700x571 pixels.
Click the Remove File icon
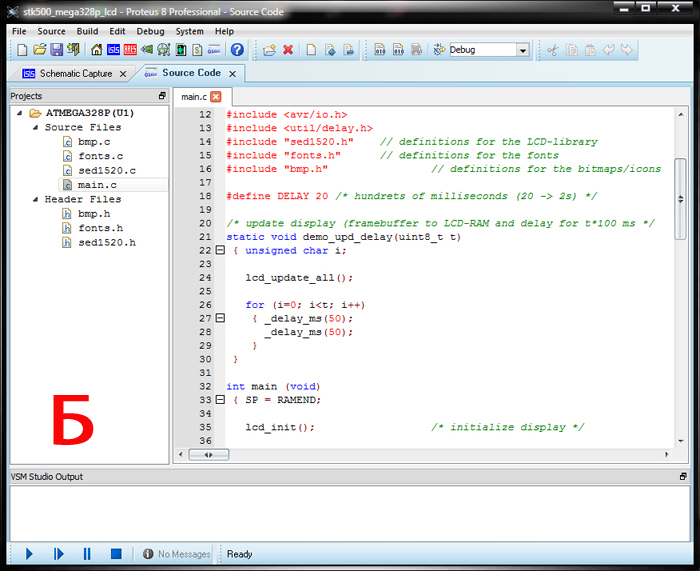tap(349, 50)
